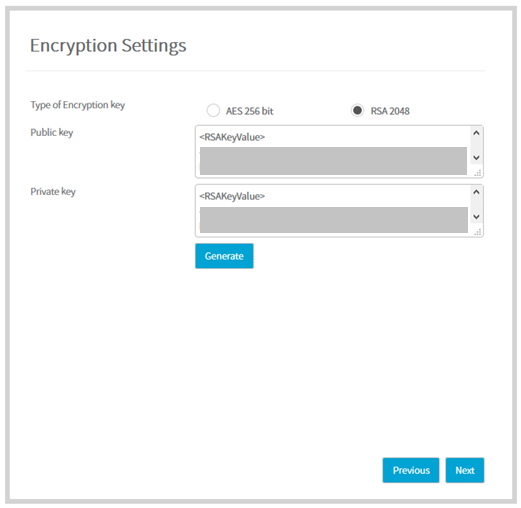Image resolution: width=521 pixels, height=508 pixels.
Task: Click the Public key label
Action: point(52,132)
